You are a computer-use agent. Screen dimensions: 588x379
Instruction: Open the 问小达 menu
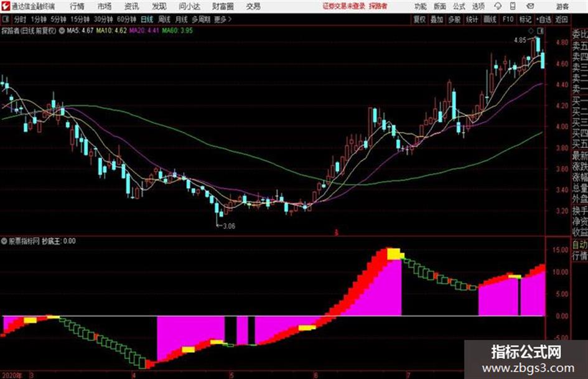[189, 6]
